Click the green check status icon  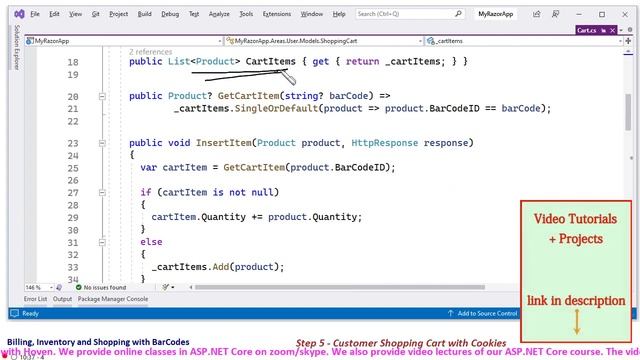pyautogui.click(x=79, y=287)
